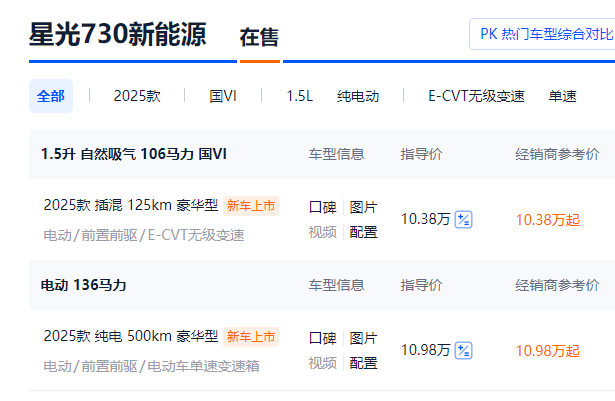Screen dimensions: 615x401
Task: View 口碑 for the 插混 125km model
Action: (322, 207)
